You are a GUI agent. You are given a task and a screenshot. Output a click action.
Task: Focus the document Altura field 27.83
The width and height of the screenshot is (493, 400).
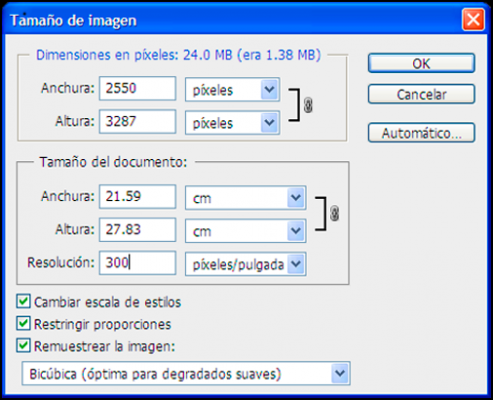[137, 230]
